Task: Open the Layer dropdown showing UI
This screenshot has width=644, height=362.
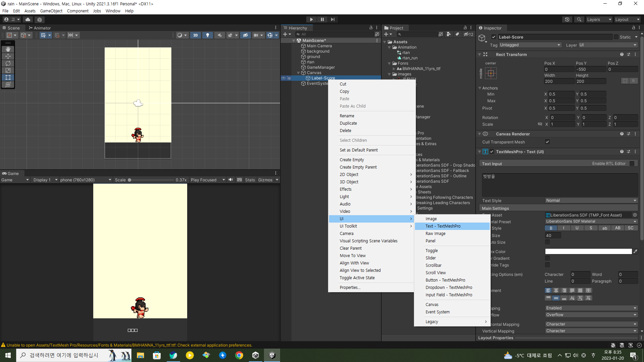Action: 608,45
